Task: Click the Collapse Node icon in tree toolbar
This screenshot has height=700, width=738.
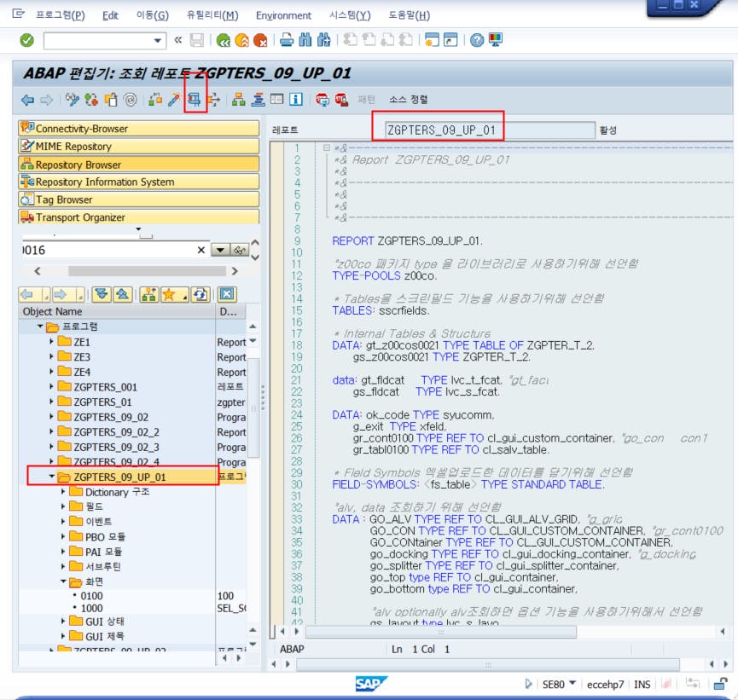Action: tap(122, 295)
